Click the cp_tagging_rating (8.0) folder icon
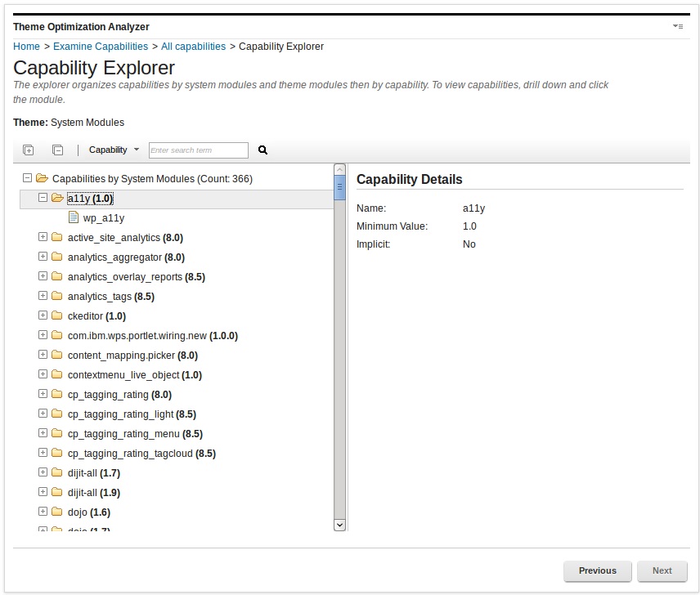Image resolution: width=700 pixels, height=595 pixels. click(56, 394)
